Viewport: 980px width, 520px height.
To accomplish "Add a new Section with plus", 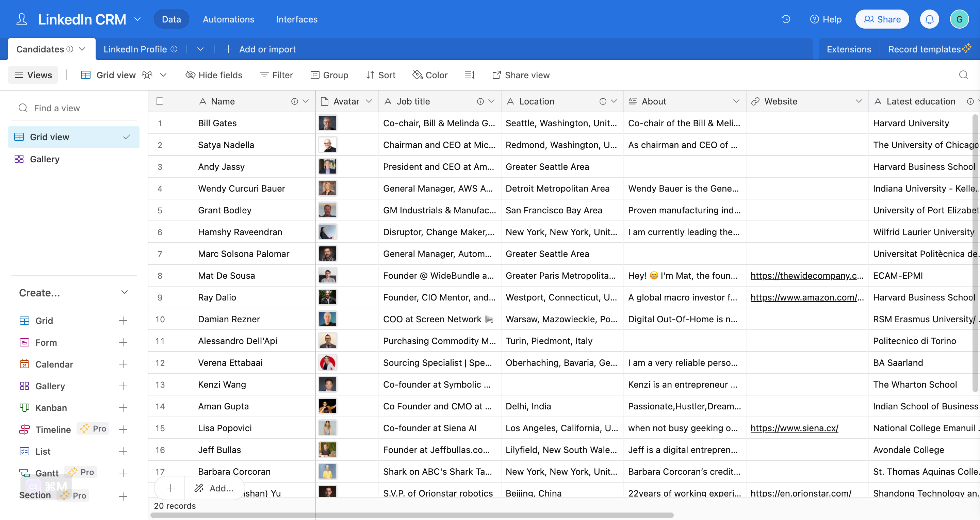I will point(123,496).
